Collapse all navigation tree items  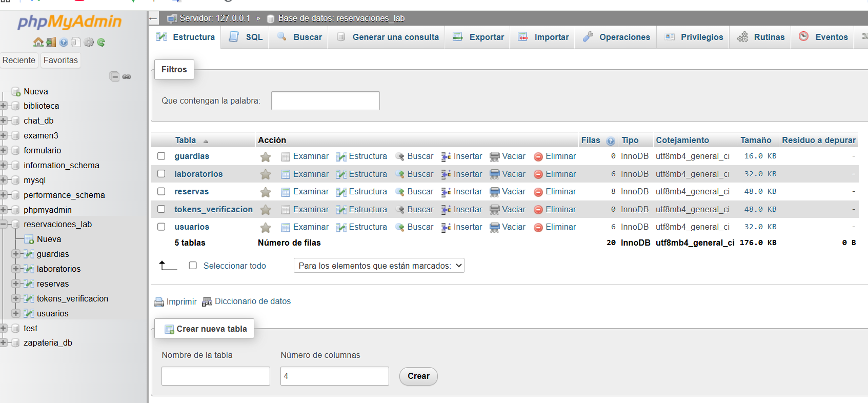coord(115,76)
